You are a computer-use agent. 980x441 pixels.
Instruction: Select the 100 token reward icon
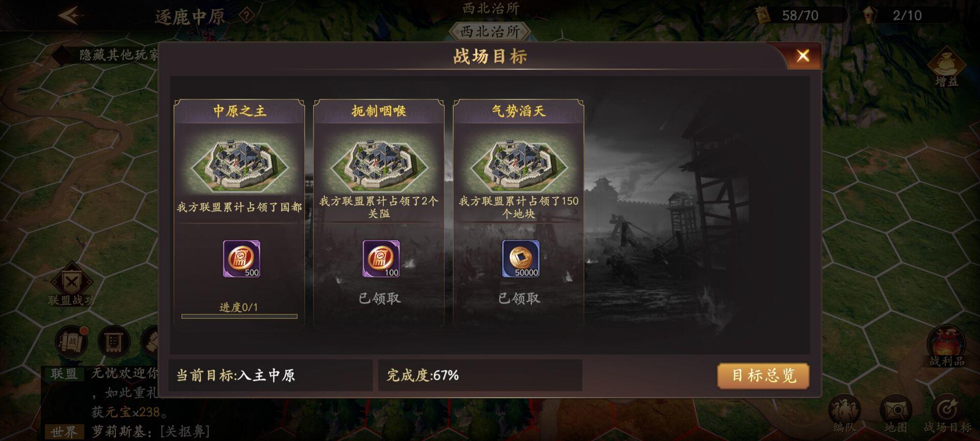[x=381, y=259]
